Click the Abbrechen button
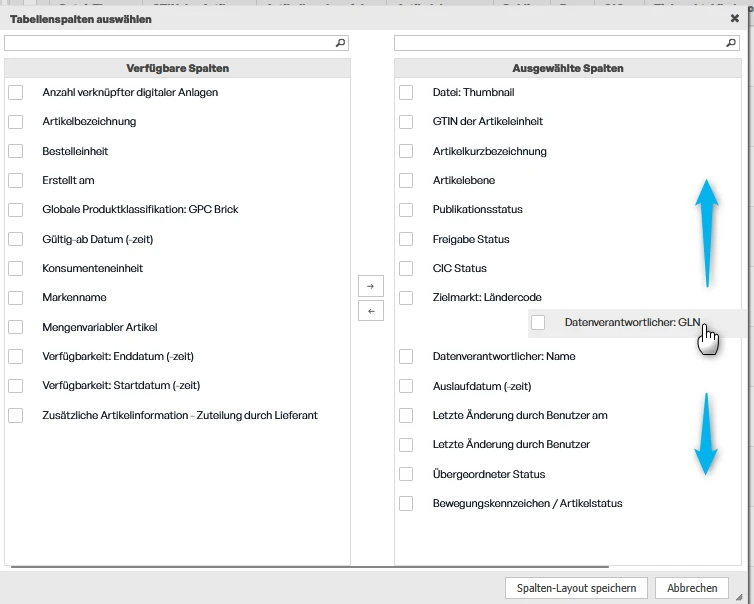Image resolution: width=754 pixels, height=604 pixels. pyautogui.click(x=692, y=588)
